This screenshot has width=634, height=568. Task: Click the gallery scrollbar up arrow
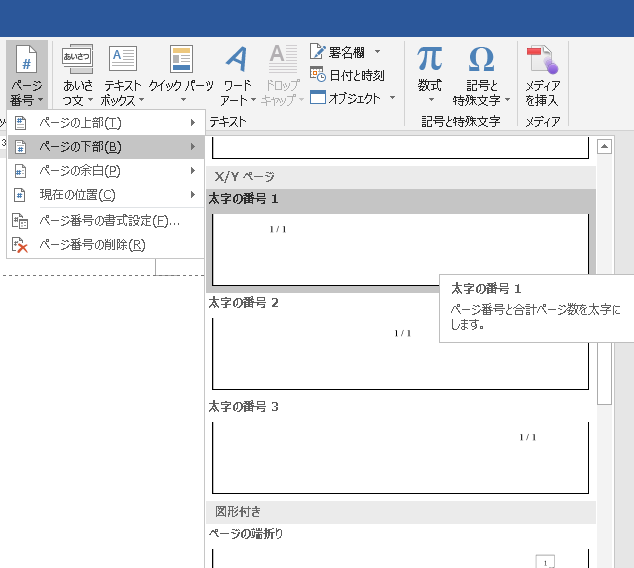click(604, 147)
